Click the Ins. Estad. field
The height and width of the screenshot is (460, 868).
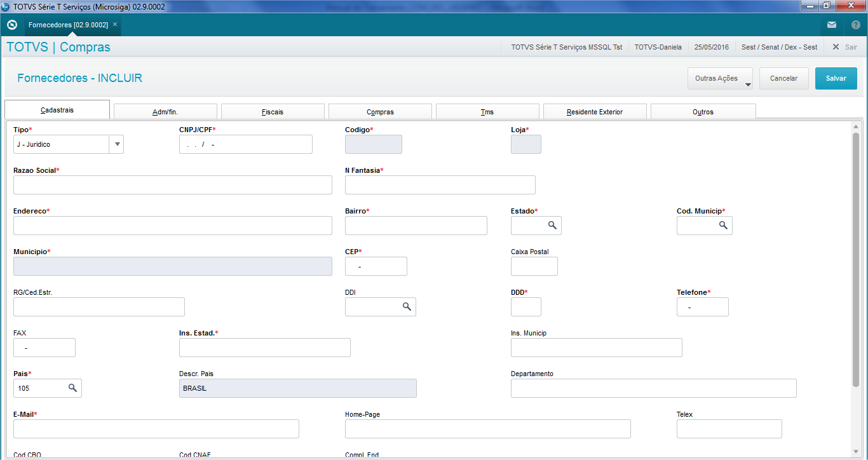tap(265, 348)
